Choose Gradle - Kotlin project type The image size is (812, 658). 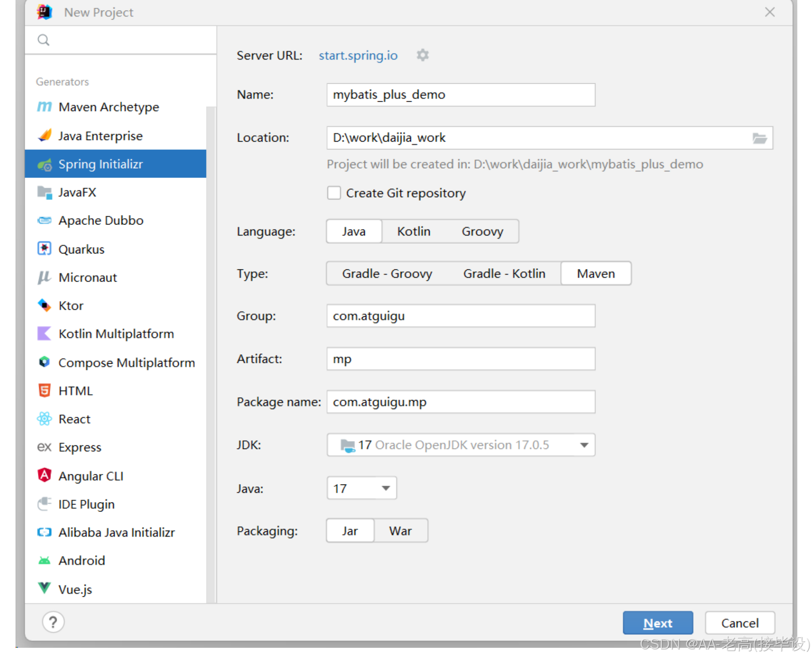504,273
